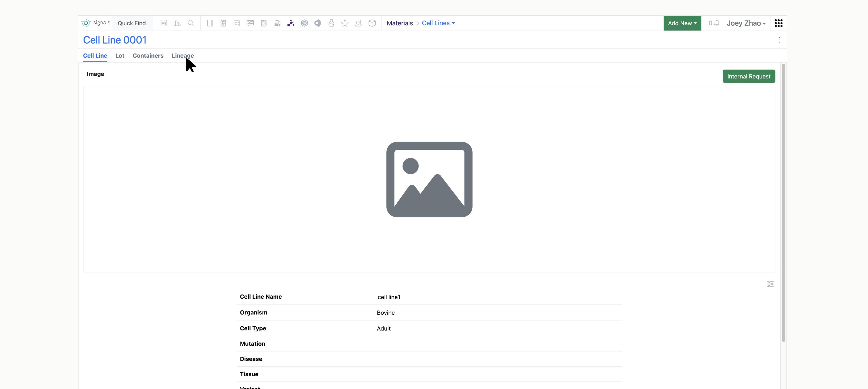Open the dashboard layout icon
Screen dimensions: 868x389
[164, 23]
